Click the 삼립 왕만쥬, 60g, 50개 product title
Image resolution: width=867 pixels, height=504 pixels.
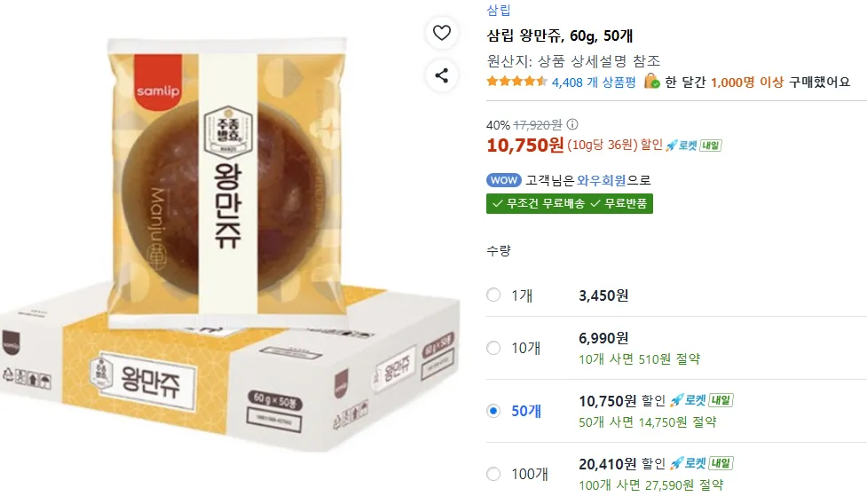(559, 36)
